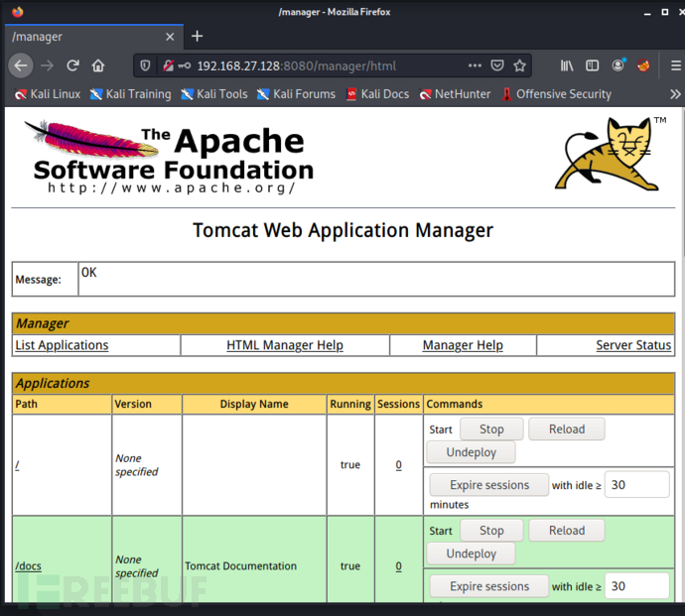
Task: Click the sessions count for the root app
Action: 398,465
